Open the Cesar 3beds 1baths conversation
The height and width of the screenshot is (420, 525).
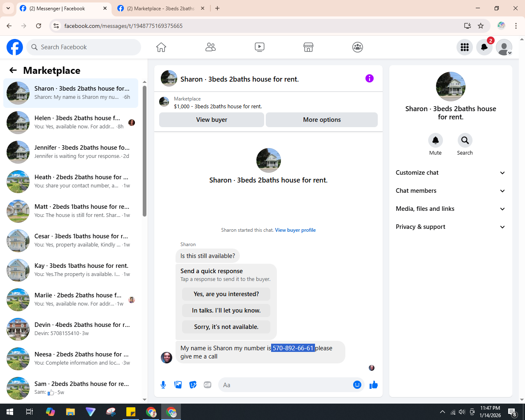tap(71, 241)
